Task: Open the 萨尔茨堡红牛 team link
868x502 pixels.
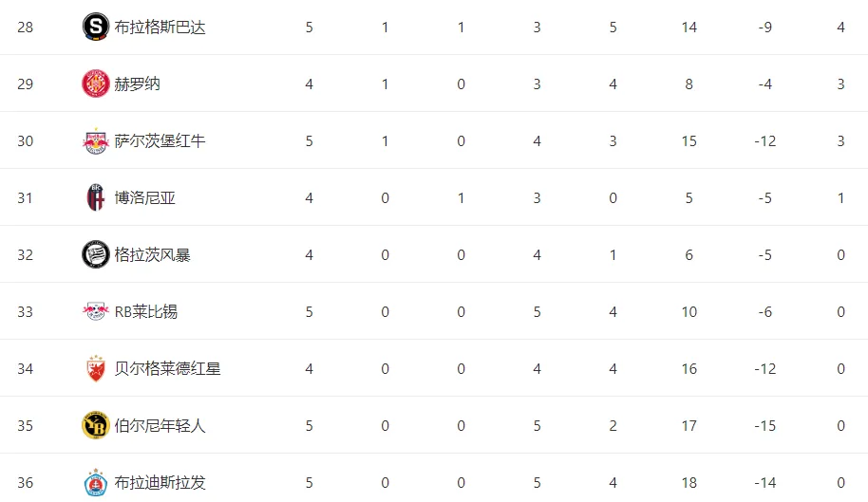Action: (x=160, y=141)
